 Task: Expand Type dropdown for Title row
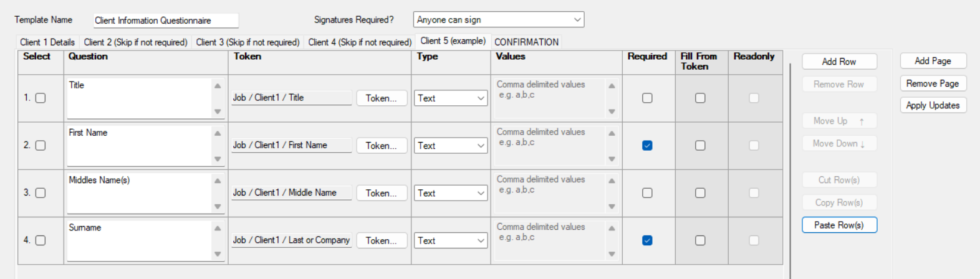[x=451, y=98]
